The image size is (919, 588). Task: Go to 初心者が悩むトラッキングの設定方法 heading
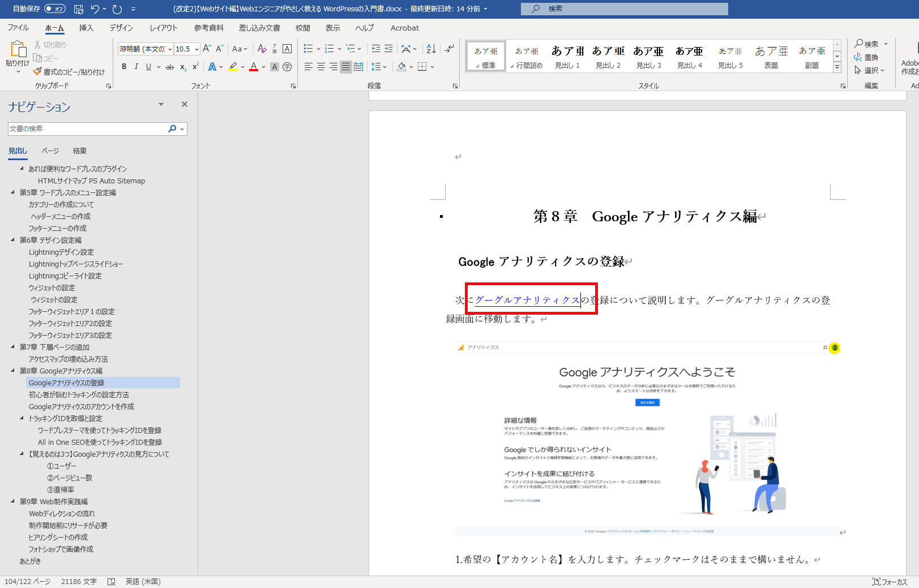79,394
